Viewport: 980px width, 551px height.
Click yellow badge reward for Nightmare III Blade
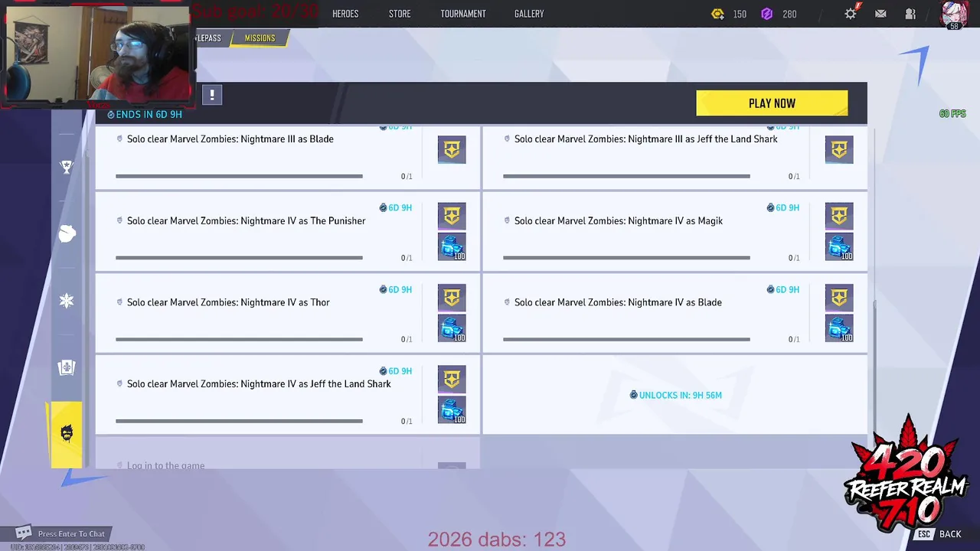point(452,150)
